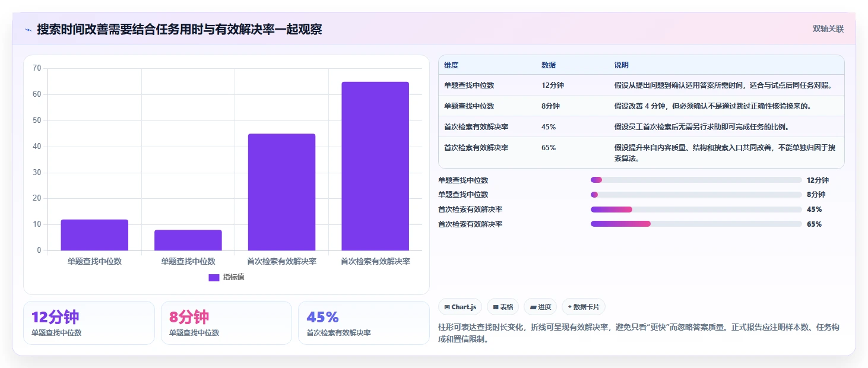This screenshot has height=368, width=868.
Task: Click the 12分钟 cell in the table
Action: click(x=553, y=85)
